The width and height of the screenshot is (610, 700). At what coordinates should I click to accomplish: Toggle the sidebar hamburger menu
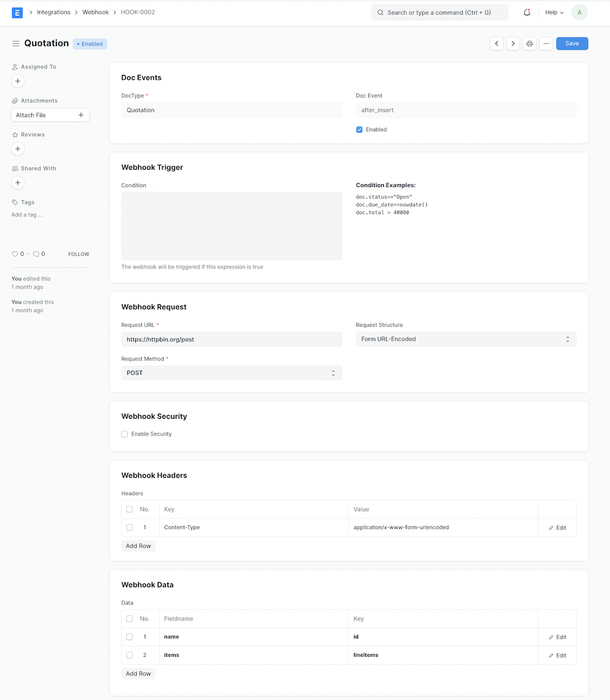tap(16, 44)
